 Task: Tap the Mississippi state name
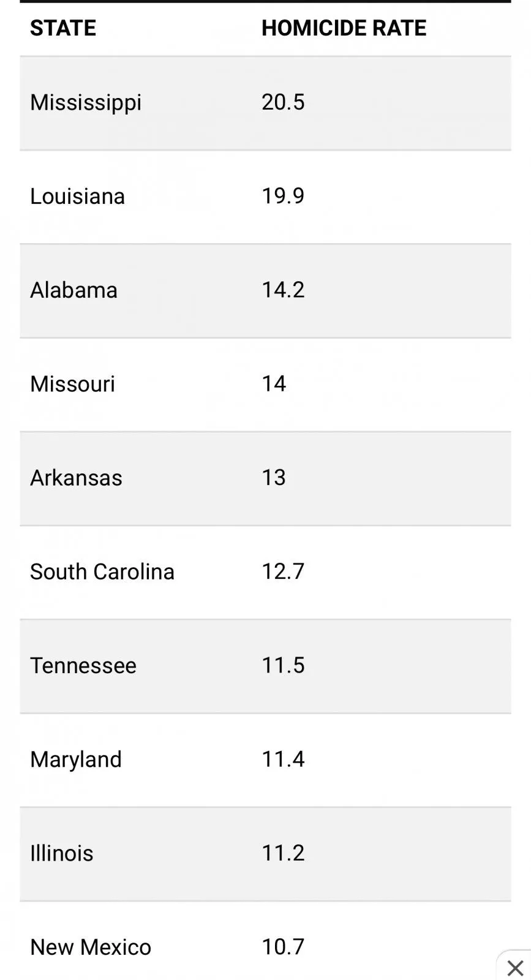[86, 102]
